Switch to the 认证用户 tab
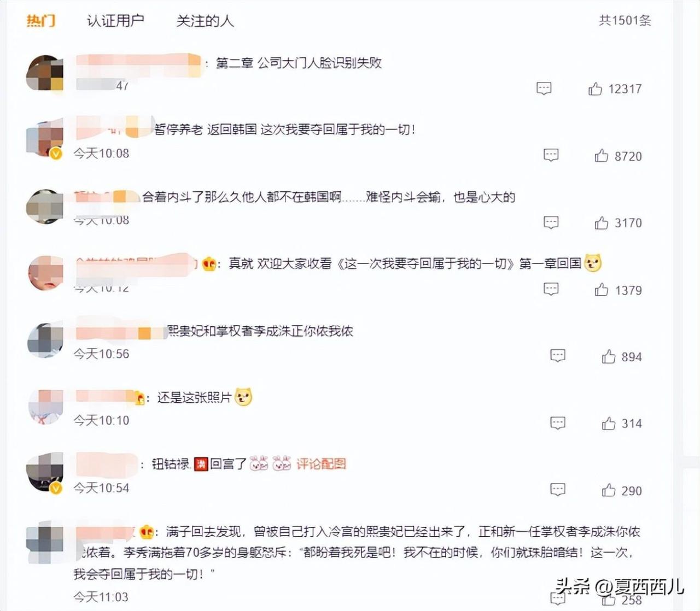 (115, 21)
